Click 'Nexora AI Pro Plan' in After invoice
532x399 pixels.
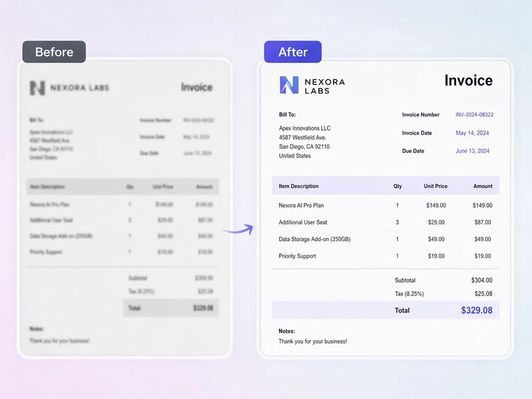click(301, 206)
